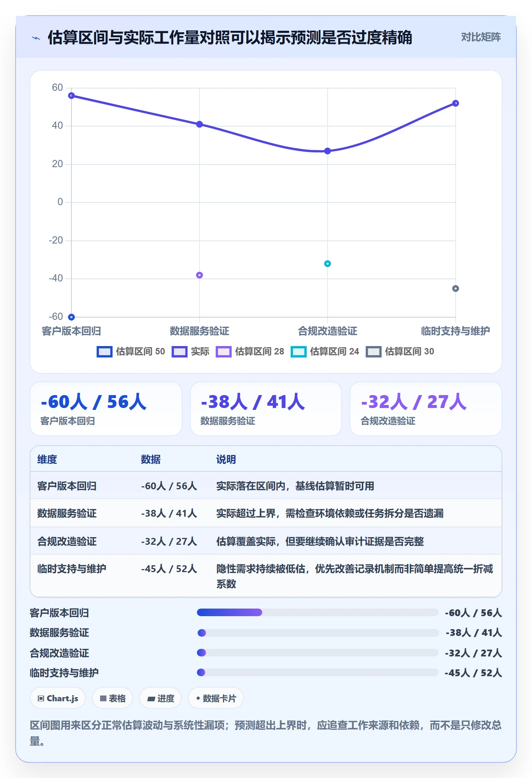Click the 说明 column header
Image resolution: width=532 pixels, height=778 pixels.
pyautogui.click(x=226, y=459)
